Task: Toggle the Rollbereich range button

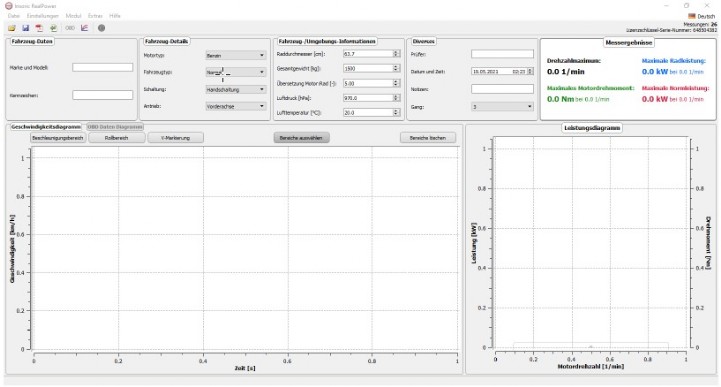Action: point(116,138)
